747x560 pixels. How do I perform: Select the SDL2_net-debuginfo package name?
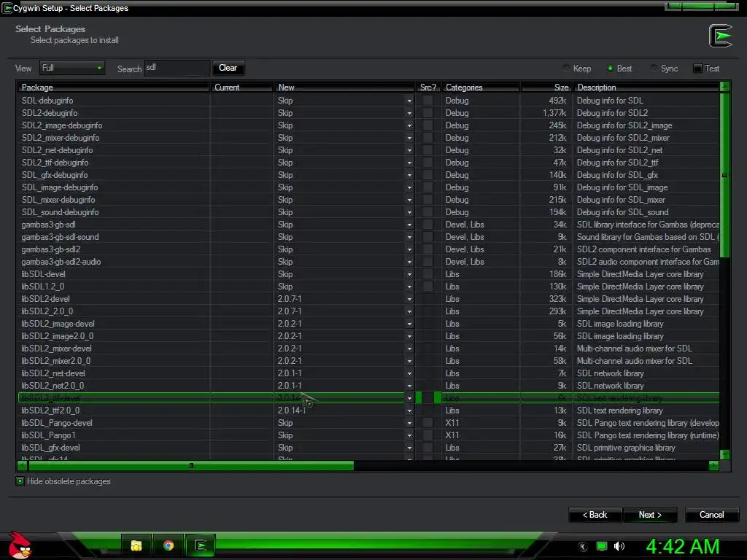tap(57, 150)
